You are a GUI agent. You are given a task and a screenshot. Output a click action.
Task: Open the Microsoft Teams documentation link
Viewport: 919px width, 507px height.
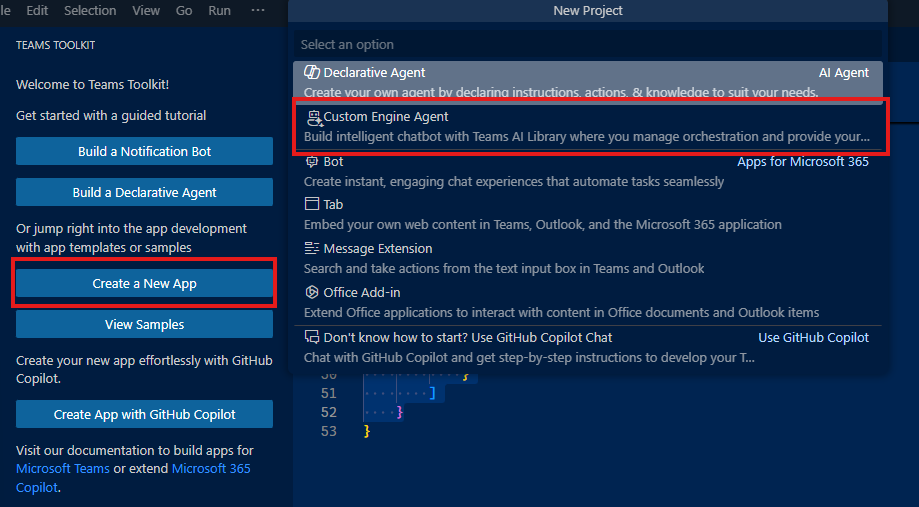[63, 468]
